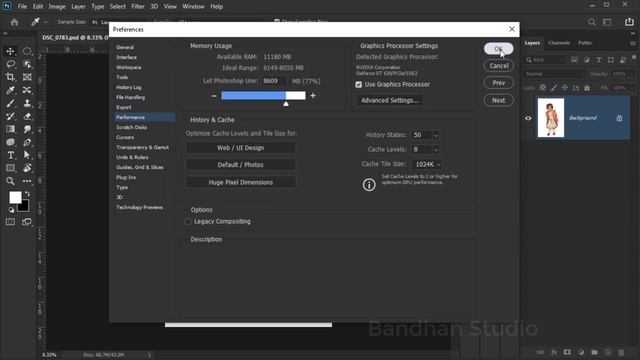The height and width of the screenshot is (360, 640).
Task: Select the Smudge tool
Action: (x=27, y=129)
